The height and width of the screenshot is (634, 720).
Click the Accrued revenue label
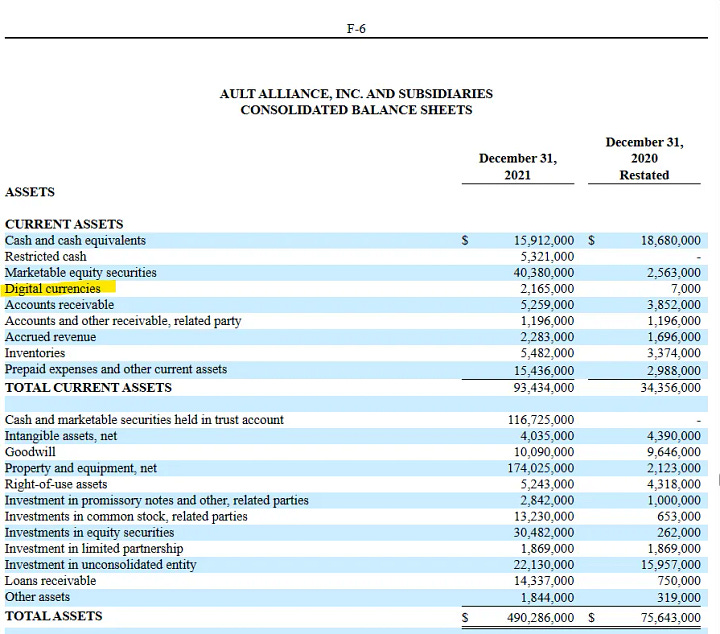click(x=51, y=337)
